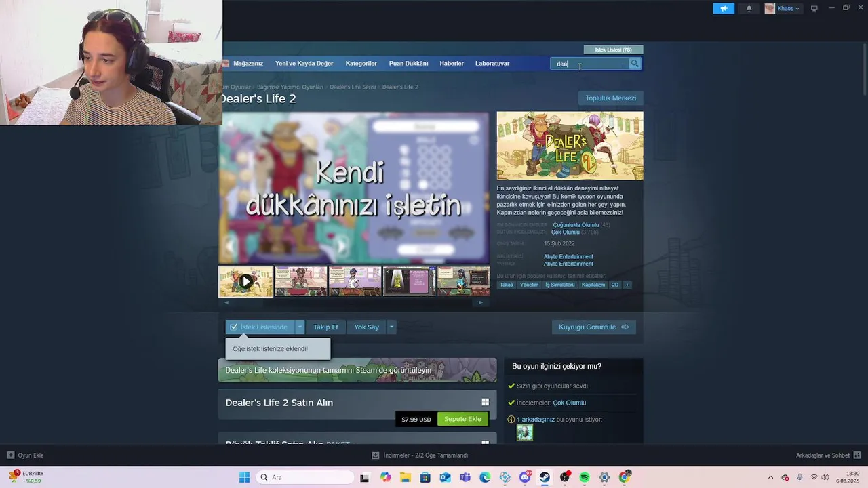The height and width of the screenshot is (488, 868).
Task: Select the second screenshot thumbnail
Action: point(300,281)
